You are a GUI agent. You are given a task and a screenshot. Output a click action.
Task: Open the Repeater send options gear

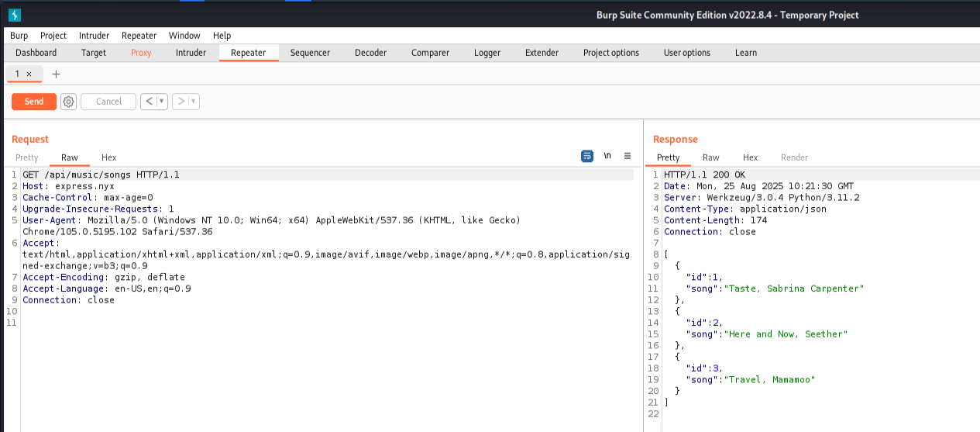(68, 102)
